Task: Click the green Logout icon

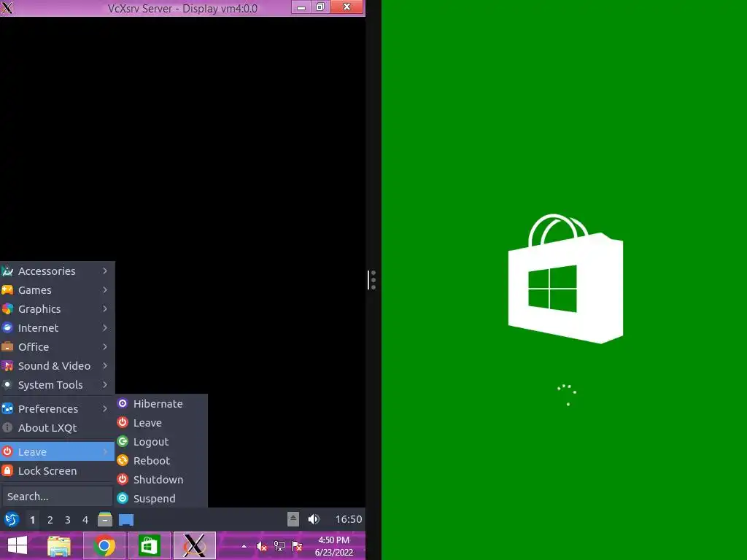Action: tap(123, 441)
